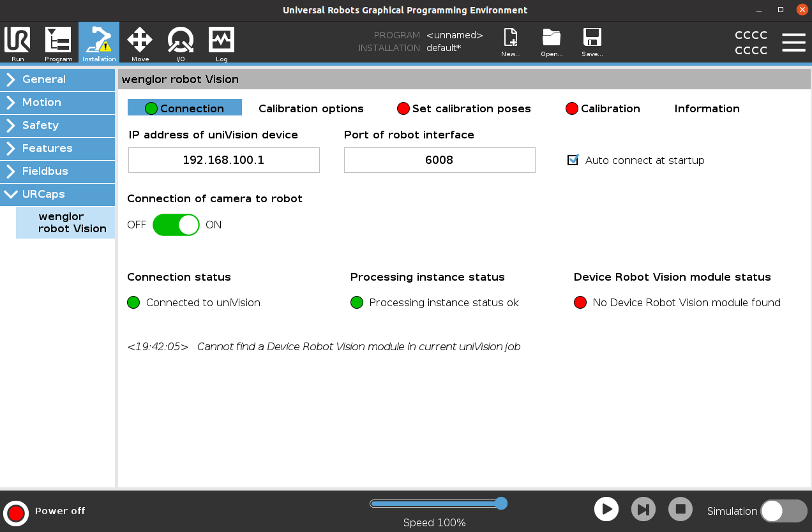Edit the robot interface port field 6008
Screen dimensions: 812x532
tap(440, 160)
